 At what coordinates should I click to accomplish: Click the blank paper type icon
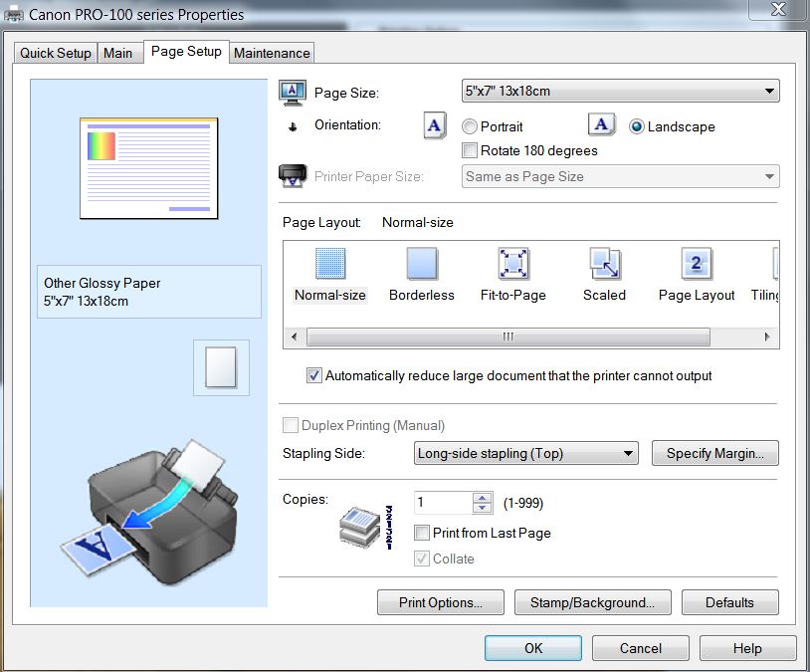click(221, 367)
